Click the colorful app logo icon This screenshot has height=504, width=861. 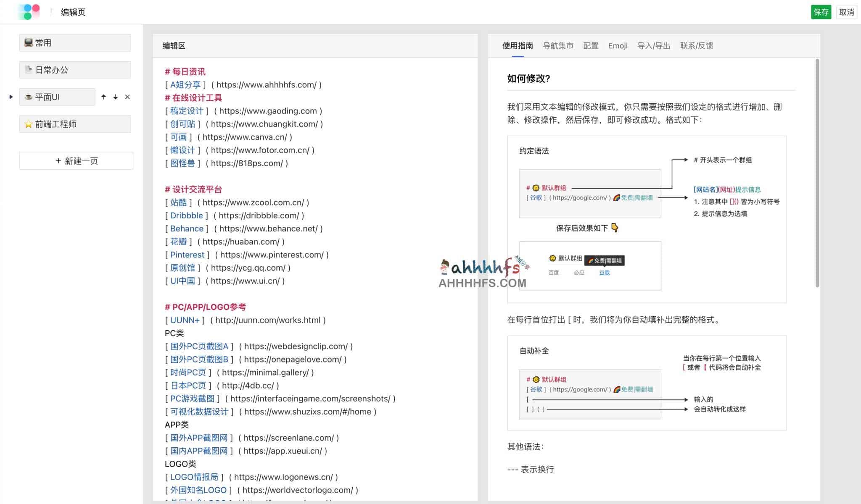(x=29, y=11)
